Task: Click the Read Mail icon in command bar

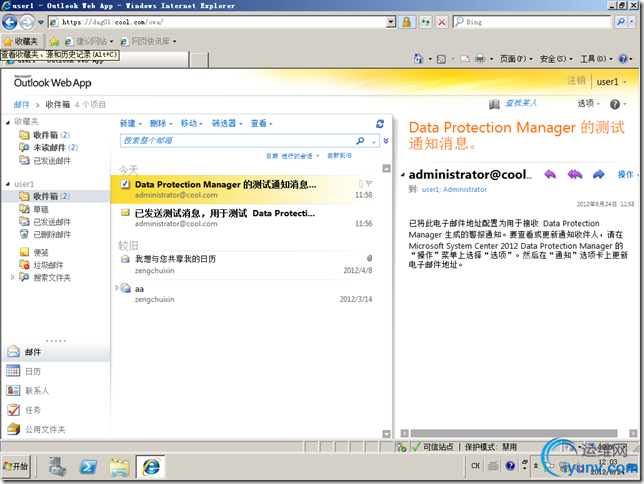Action: tap(465, 59)
